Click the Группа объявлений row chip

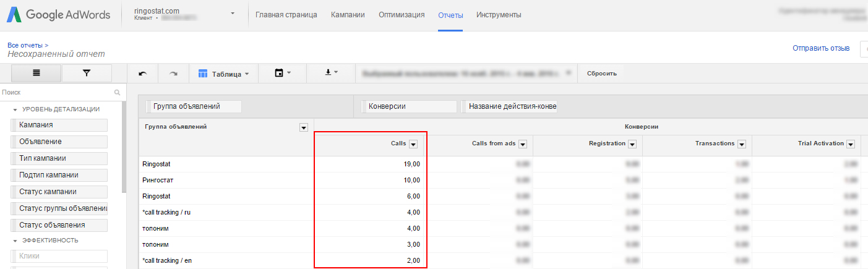193,106
